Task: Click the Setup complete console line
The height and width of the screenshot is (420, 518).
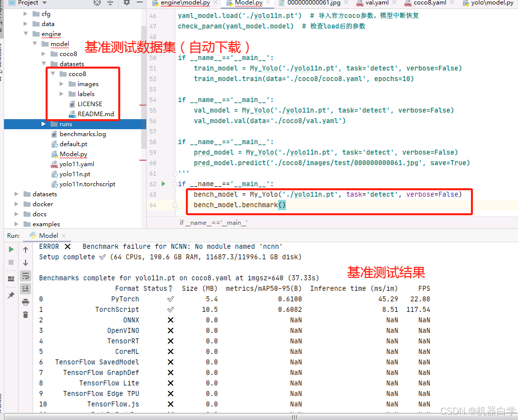Action: (x=170, y=257)
